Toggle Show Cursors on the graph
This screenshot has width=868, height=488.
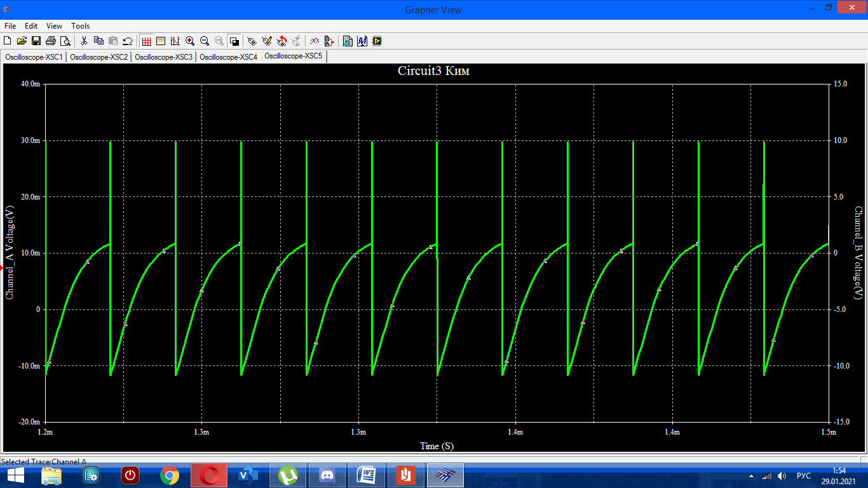pyautogui.click(x=175, y=41)
